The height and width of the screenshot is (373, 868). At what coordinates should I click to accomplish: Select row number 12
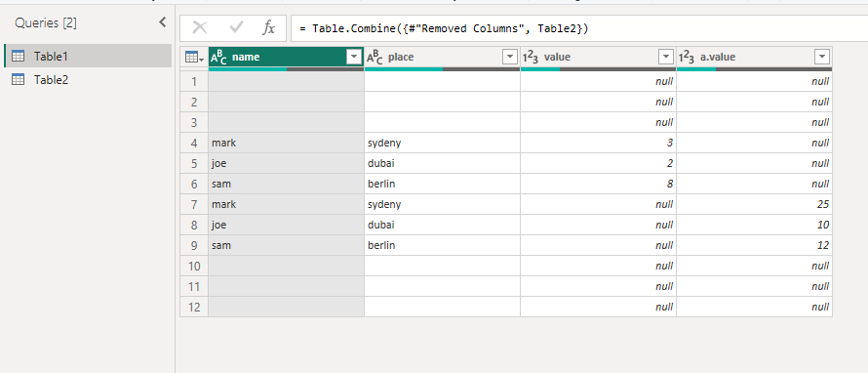194,307
